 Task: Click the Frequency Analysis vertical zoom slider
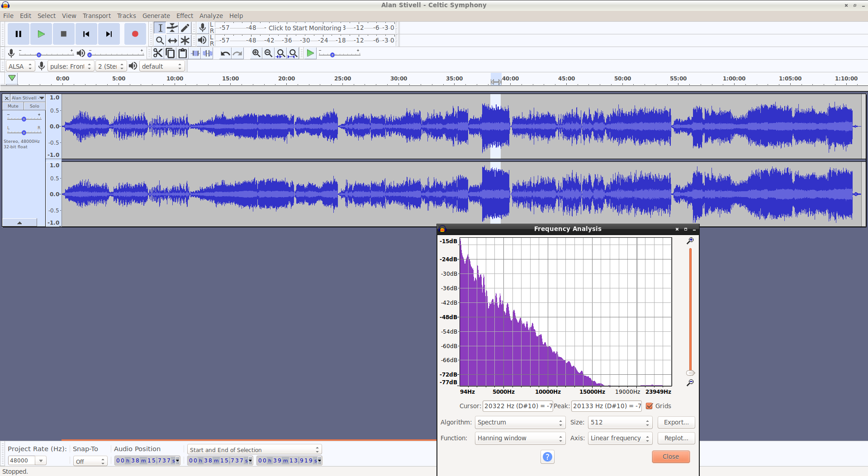(x=690, y=312)
